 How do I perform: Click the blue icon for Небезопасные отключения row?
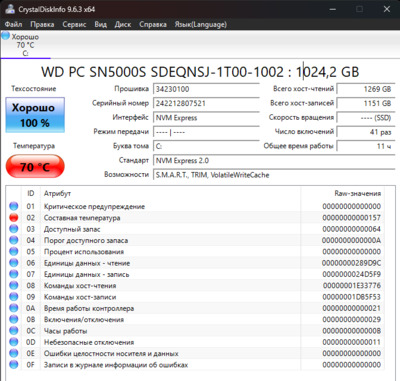[x=14, y=342]
